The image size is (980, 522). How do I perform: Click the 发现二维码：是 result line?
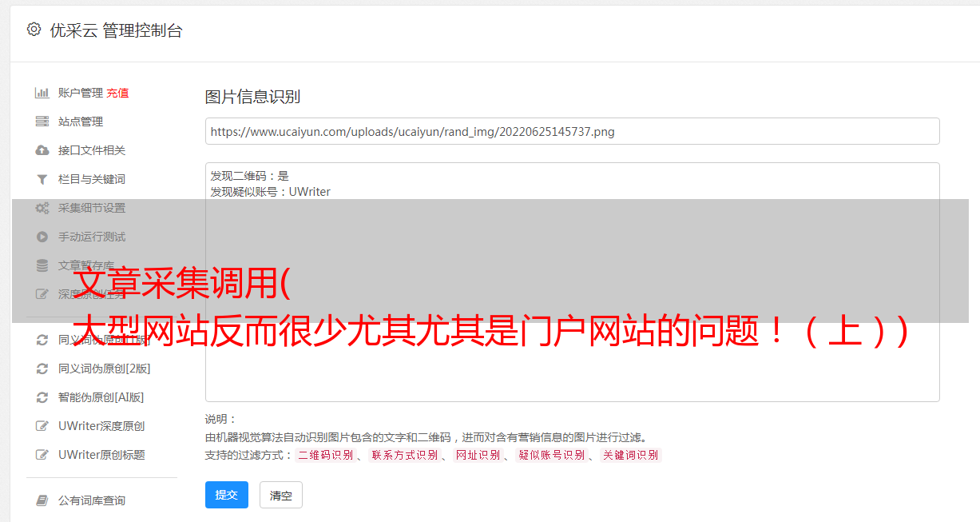(x=249, y=176)
